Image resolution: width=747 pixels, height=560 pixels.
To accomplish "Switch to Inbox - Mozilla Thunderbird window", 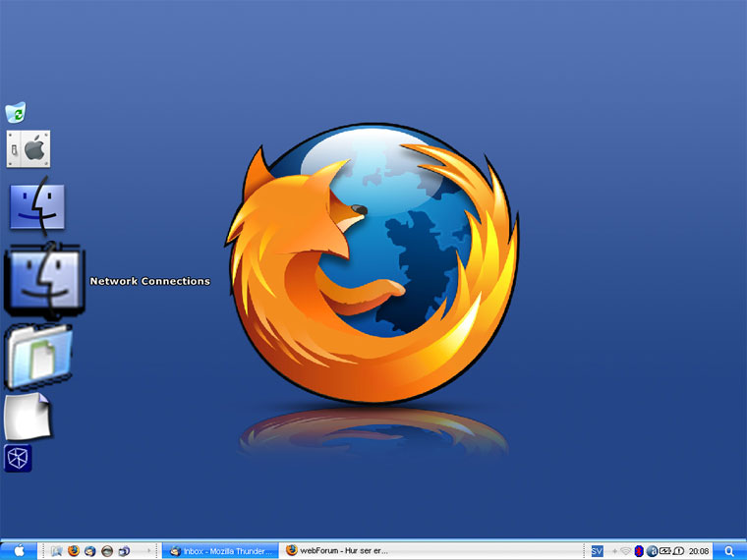I will point(220,551).
